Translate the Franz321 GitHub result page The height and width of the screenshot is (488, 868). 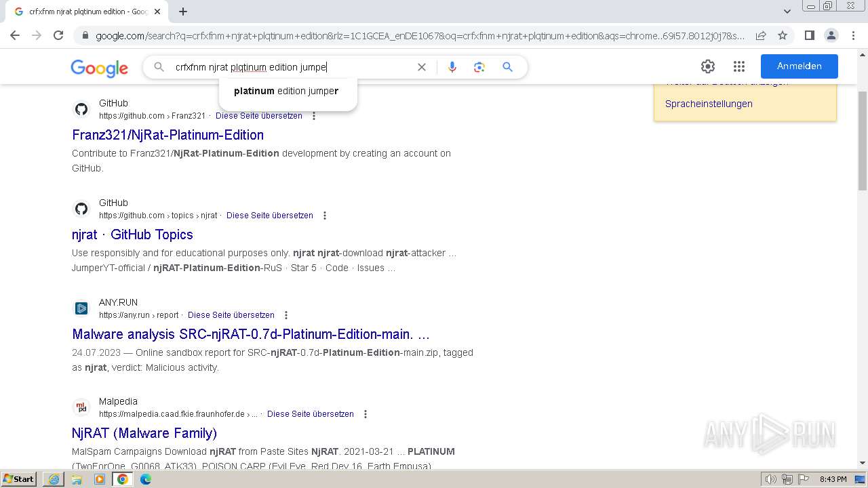tap(259, 116)
